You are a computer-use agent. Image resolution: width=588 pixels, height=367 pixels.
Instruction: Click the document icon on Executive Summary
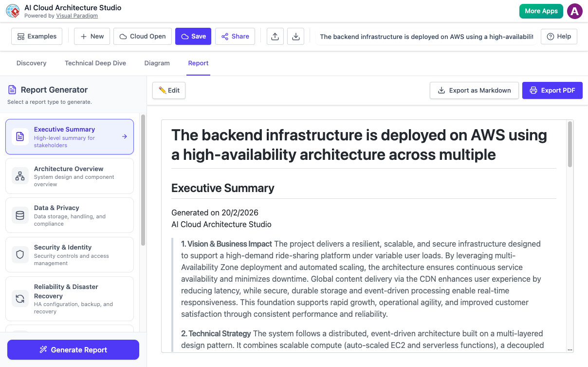point(20,136)
